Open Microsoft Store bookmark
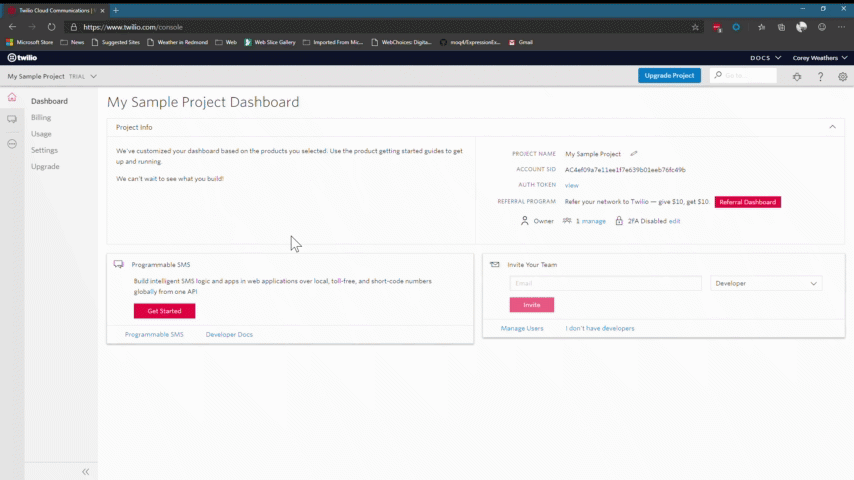This screenshot has height=480, width=854. coord(29,42)
